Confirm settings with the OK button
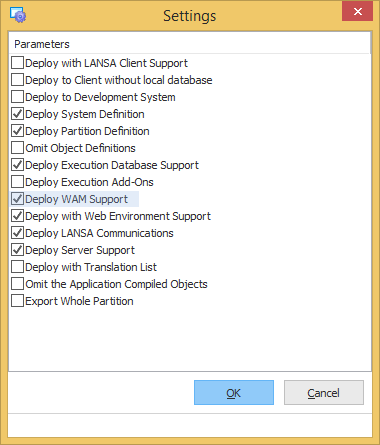Image resolution: width=380 pixels, height=445 pixels. click(x=234, y=393)
